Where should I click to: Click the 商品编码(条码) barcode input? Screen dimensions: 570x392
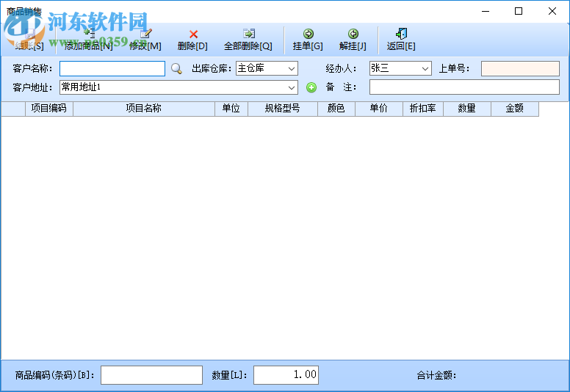pyautogui.click(x=151, y=375)
